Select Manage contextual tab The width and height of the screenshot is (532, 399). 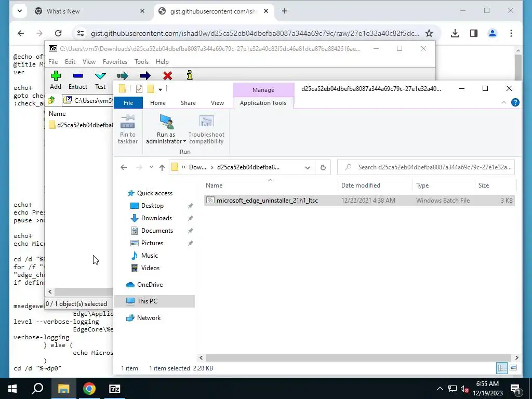[263, 90]
